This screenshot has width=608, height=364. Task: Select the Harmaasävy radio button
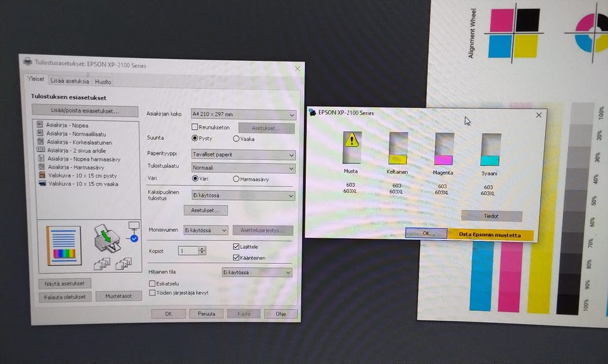pyautogui.click(x=236, y=179)
